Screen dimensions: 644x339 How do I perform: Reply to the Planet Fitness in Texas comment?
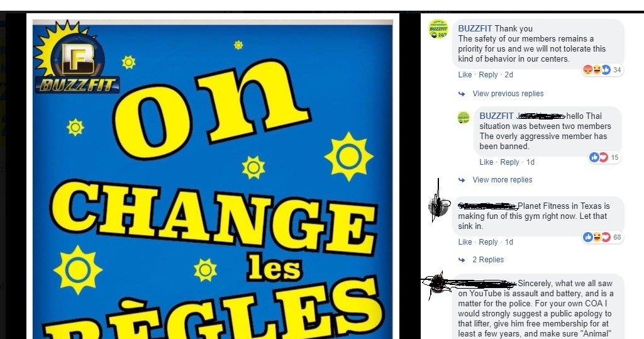coord(488,242)
